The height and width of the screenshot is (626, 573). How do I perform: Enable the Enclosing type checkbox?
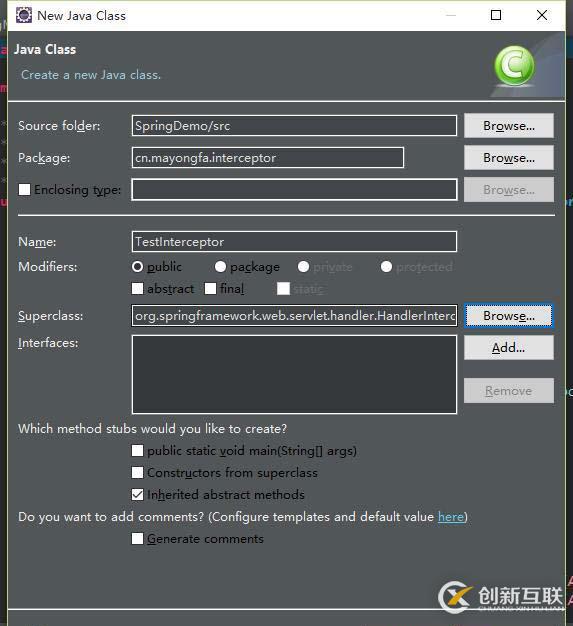click(24, 190)
